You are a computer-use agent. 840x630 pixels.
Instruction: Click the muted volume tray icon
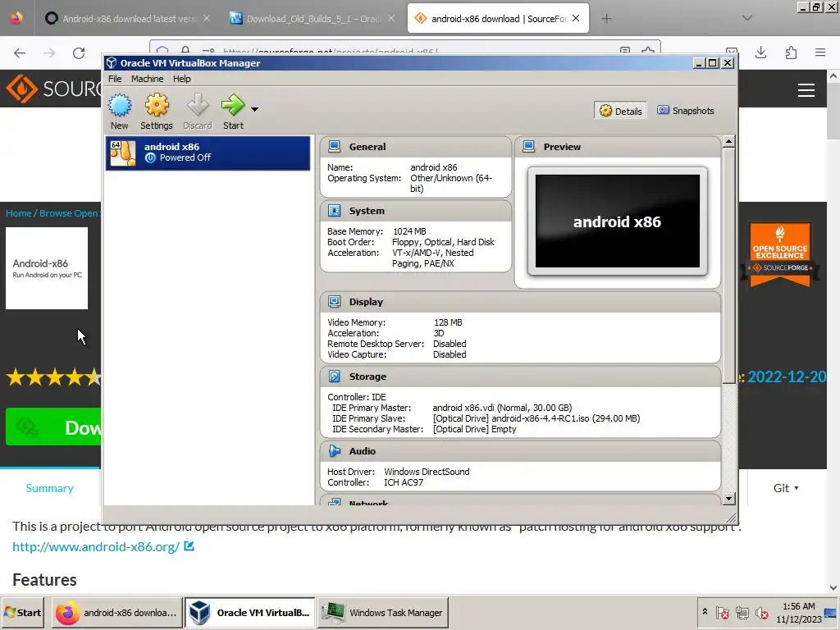point(761,612)
